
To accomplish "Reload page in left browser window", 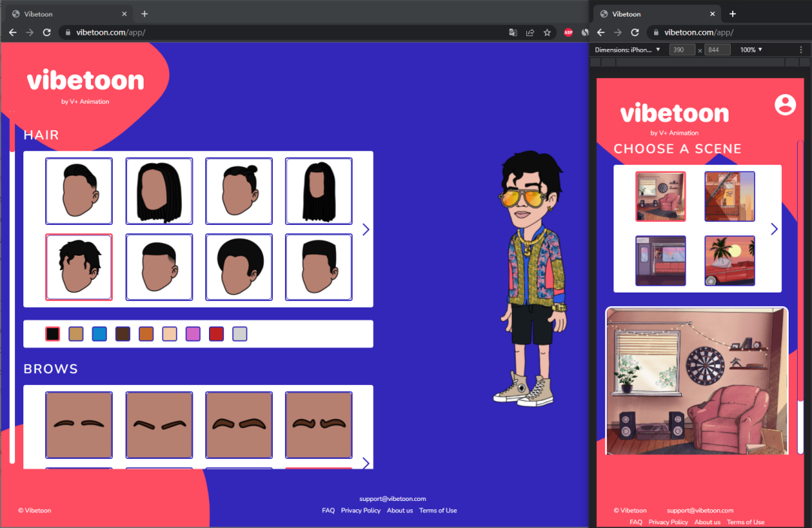I will pyautogui.click(x=47, y=32).
